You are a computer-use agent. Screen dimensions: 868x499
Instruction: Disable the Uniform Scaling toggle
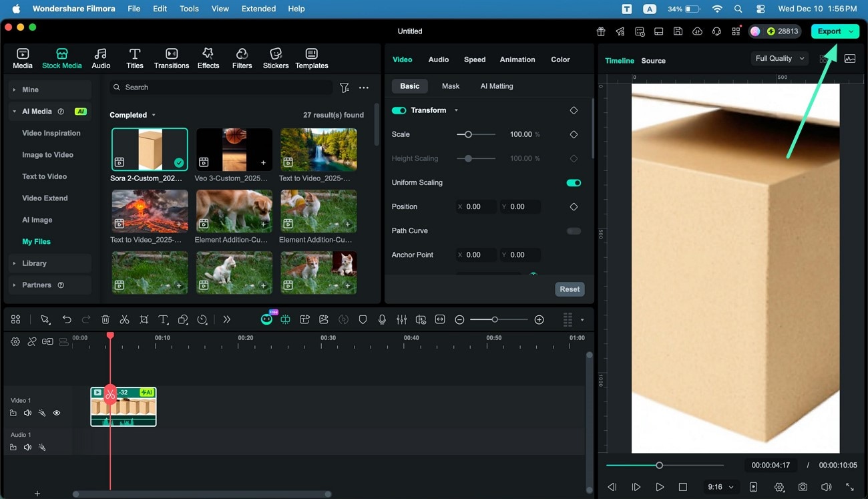pyautogui.click(x=573, y=182)
